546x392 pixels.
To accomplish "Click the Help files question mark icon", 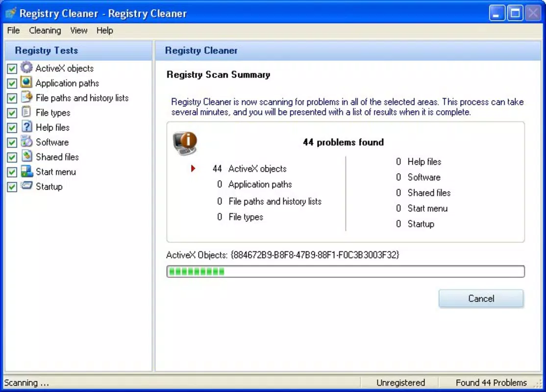I will pos(26,127).
